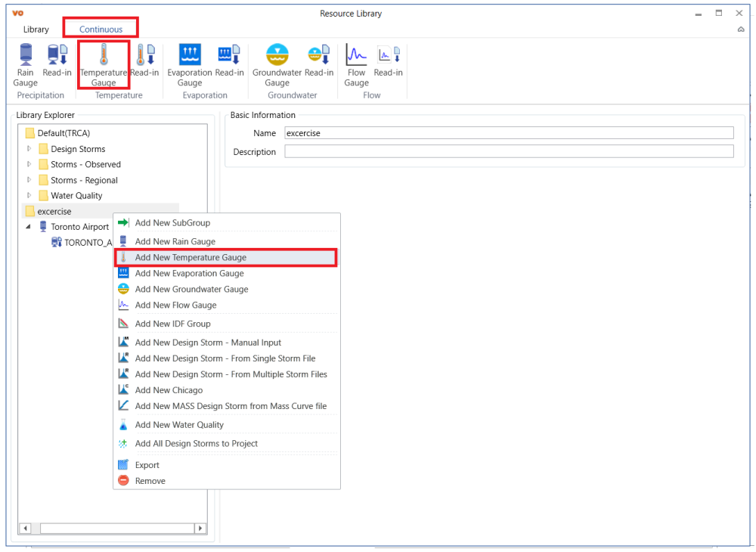Click the scroll right arrow in Library Explorer
This screenshot has height=552, width=756.
pos(200,529)
